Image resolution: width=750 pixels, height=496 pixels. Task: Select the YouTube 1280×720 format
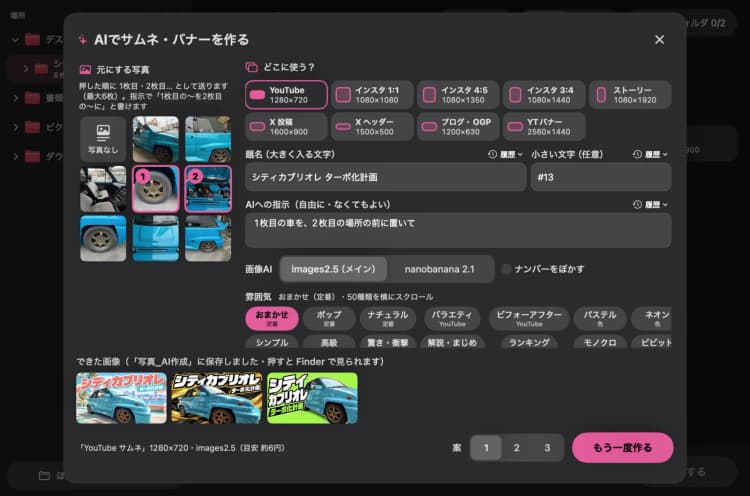286,95
